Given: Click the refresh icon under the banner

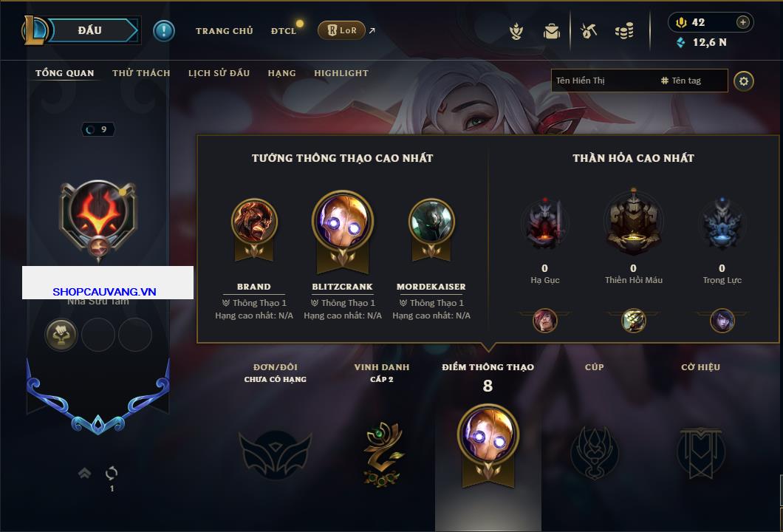Looking at the screenshot, I should click(x=112, y=473).
